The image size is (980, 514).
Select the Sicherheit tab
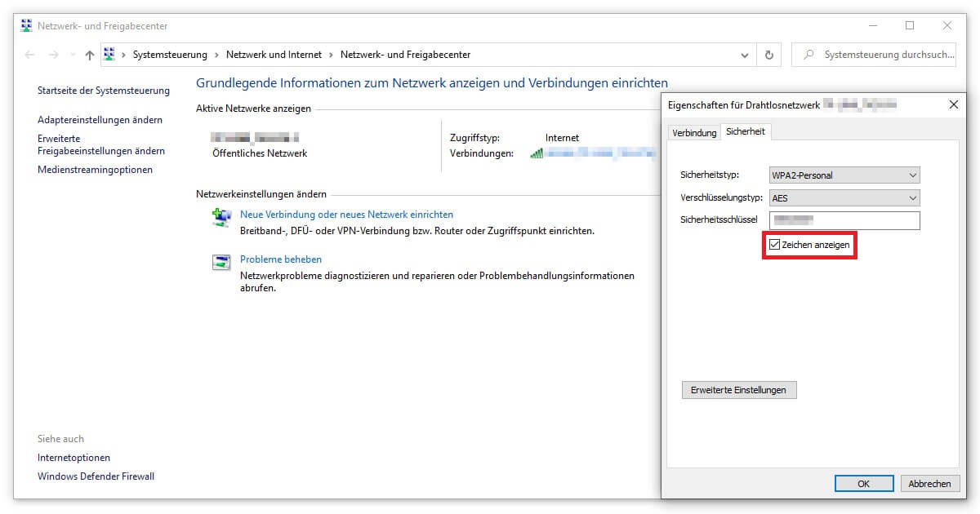click(745, 131)
